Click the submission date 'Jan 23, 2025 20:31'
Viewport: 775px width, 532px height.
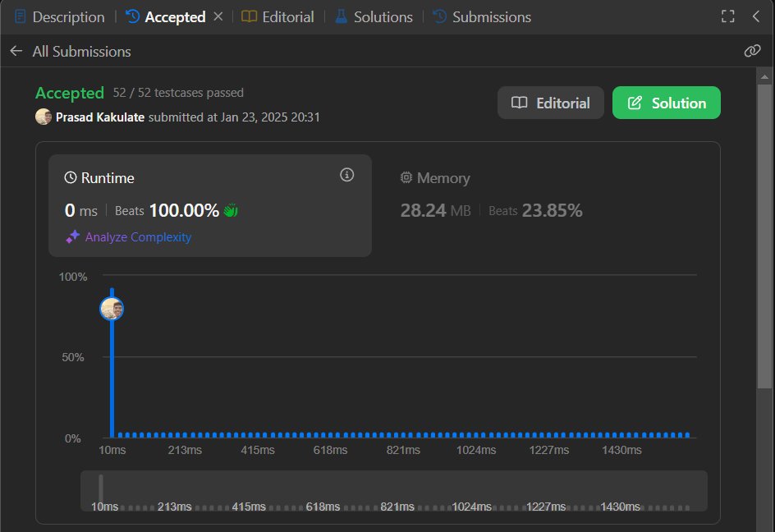[x=270, y=117]
